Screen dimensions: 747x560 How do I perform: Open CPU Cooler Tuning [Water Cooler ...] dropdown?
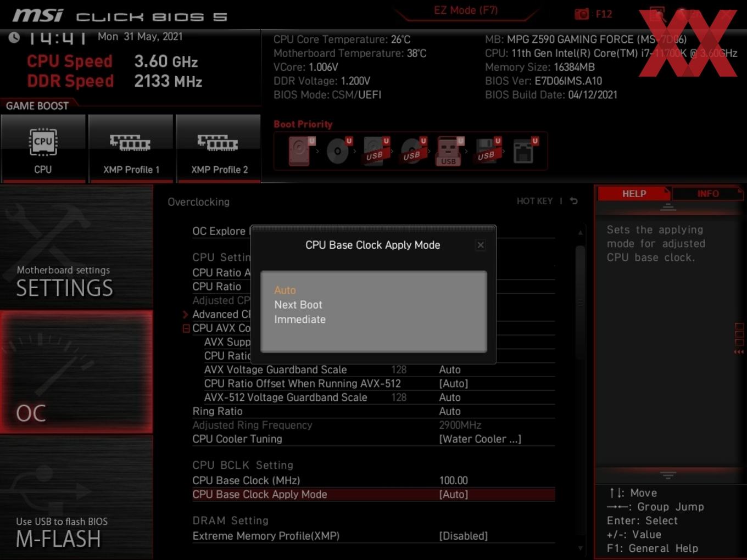(480, 439)
